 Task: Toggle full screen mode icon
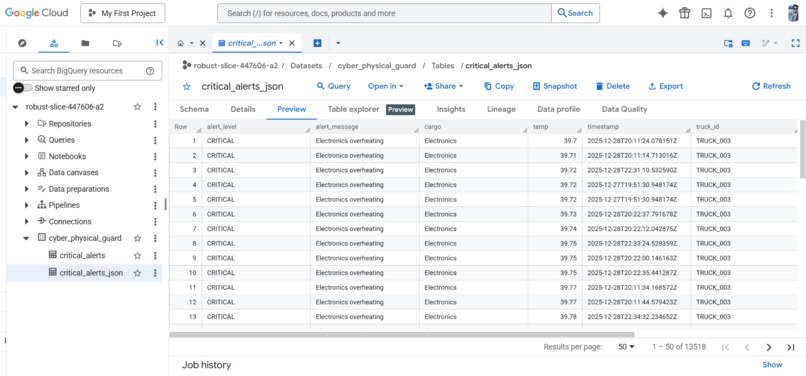795,43
